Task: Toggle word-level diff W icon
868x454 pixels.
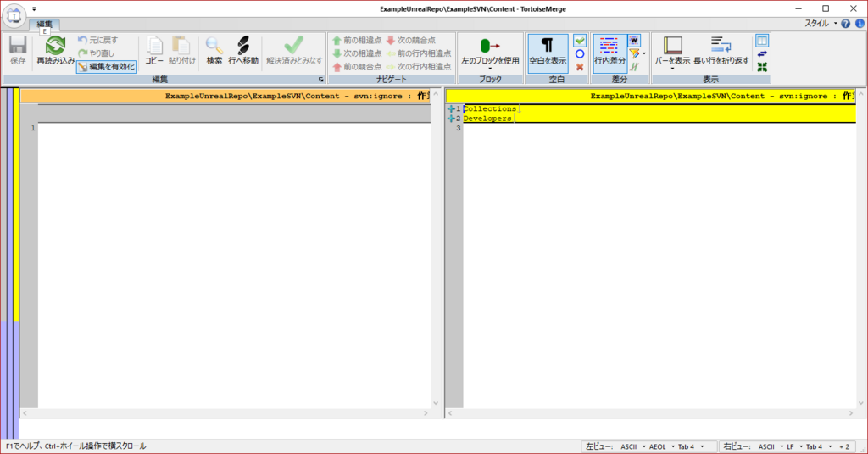Action: 634,41
